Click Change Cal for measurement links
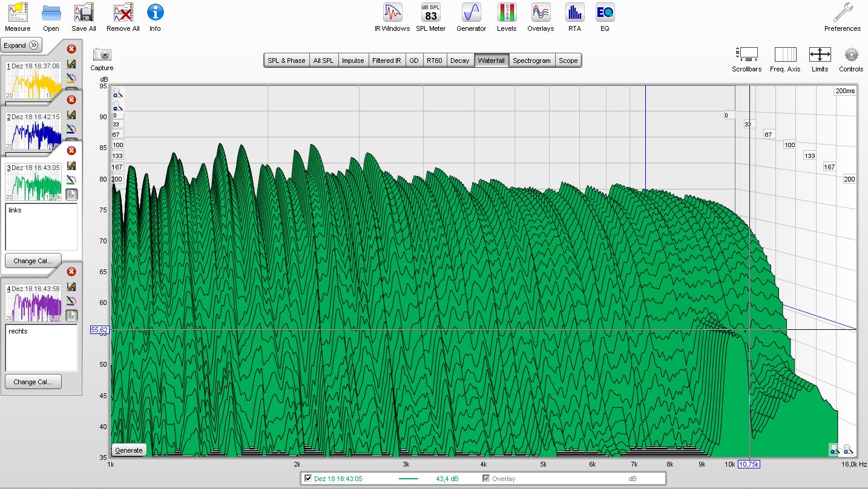This screenshot has height=489, width=868. tap(33, 261)
